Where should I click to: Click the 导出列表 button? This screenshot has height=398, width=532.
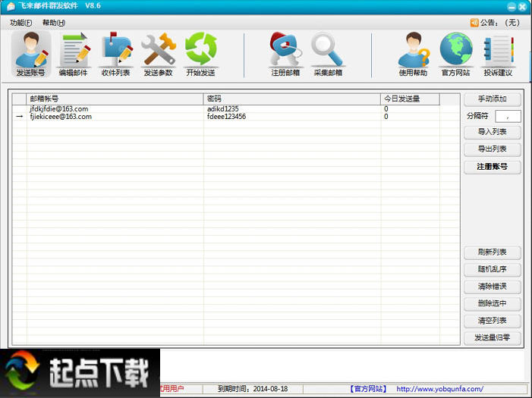pyautogui.click(x=493, y=149)
